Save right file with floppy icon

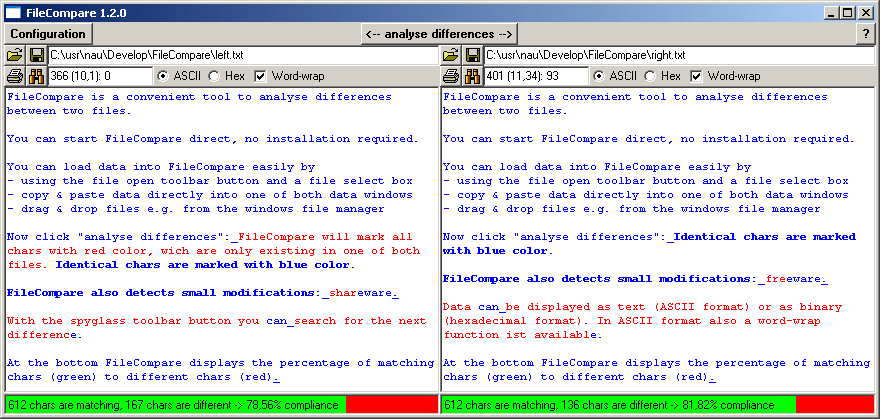(x=473, y=56)
